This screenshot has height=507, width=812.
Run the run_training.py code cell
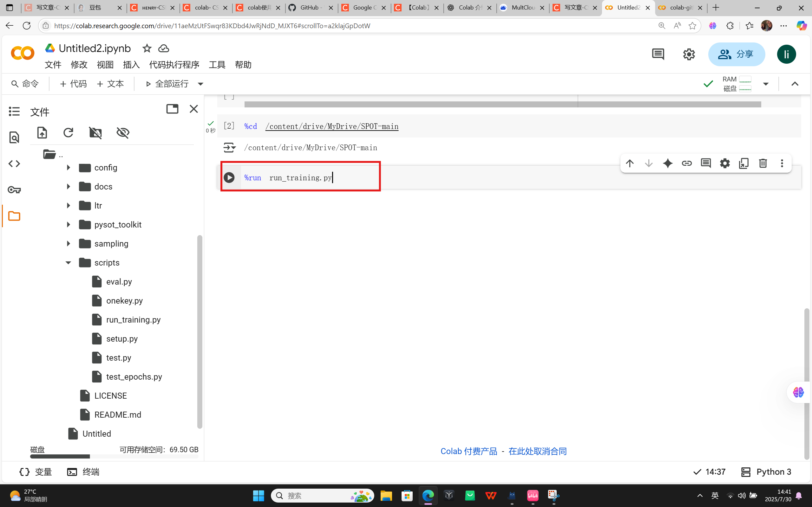(x=229, y=177)
